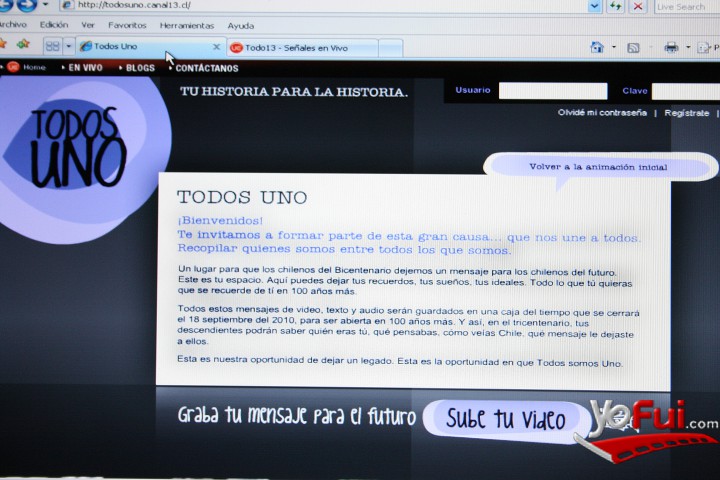This screenshot has height=480, width=720.
Task: Click the Refresh icon beside address bar
Action: click(616, 6)
